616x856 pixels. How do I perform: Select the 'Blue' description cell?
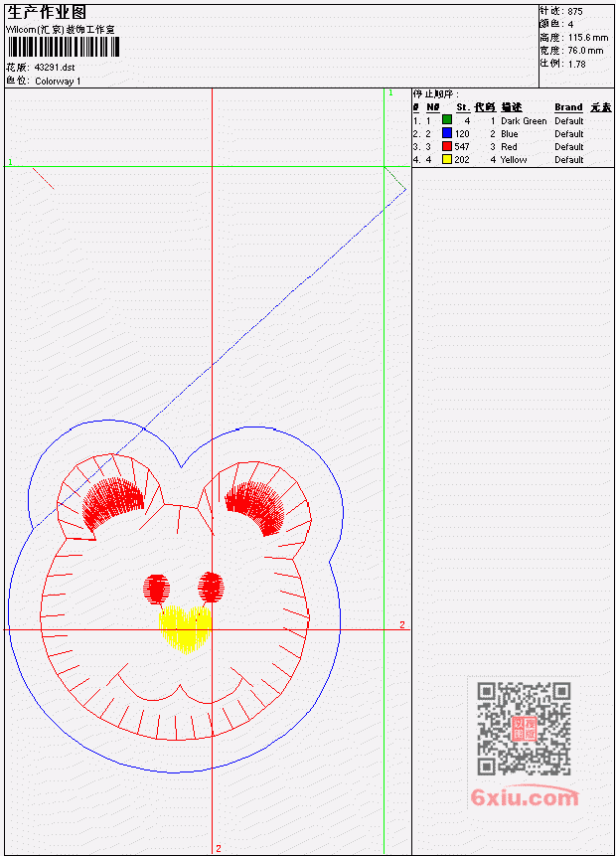pos(510,134)
